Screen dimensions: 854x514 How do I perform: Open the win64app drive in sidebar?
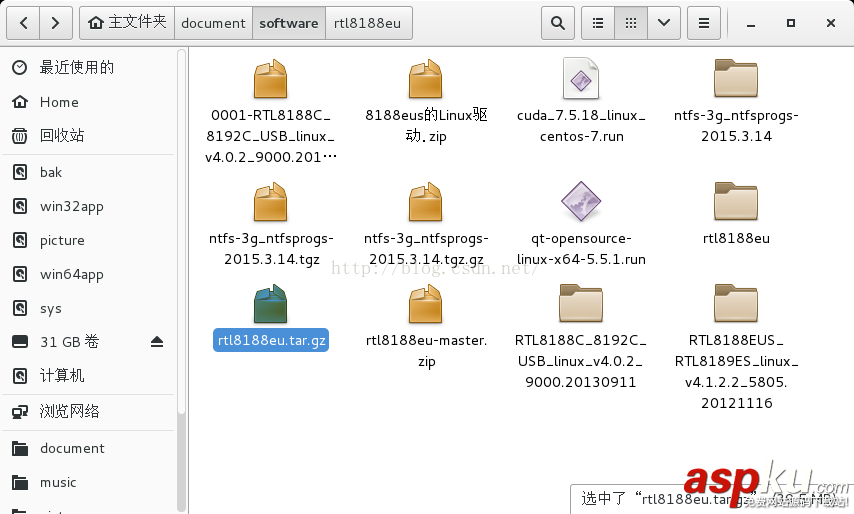click(90, 274)
